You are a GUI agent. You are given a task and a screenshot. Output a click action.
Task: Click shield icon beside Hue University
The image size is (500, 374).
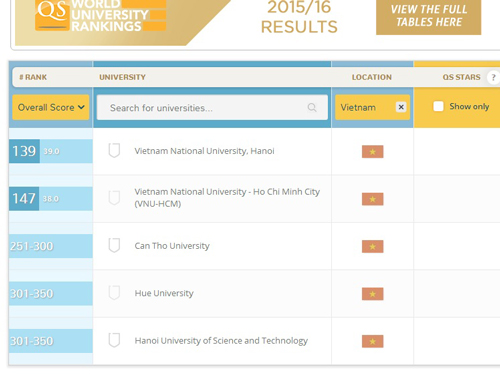(x=114, y=293)
